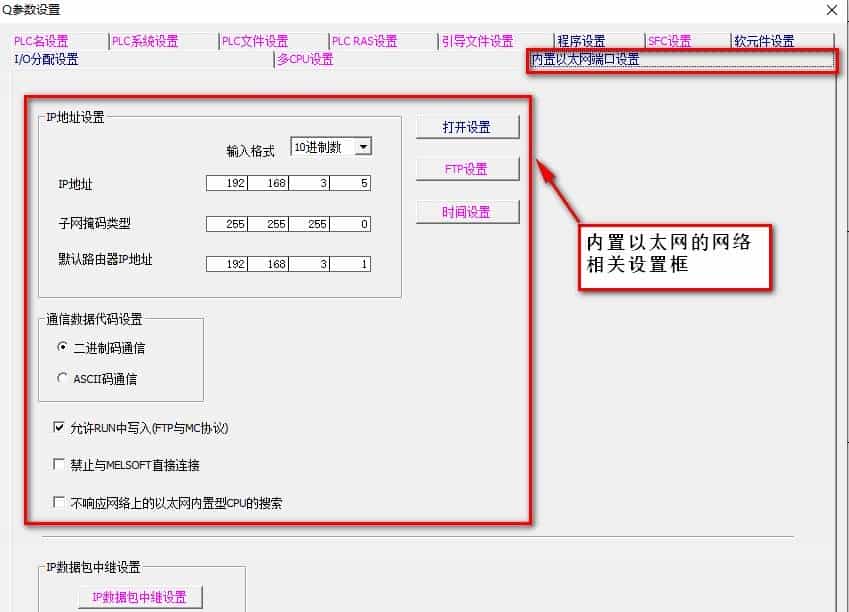Open the 时间设置 dialog
Image resolution: width=849 pixels, height=612 pixels.
[467, 211]
